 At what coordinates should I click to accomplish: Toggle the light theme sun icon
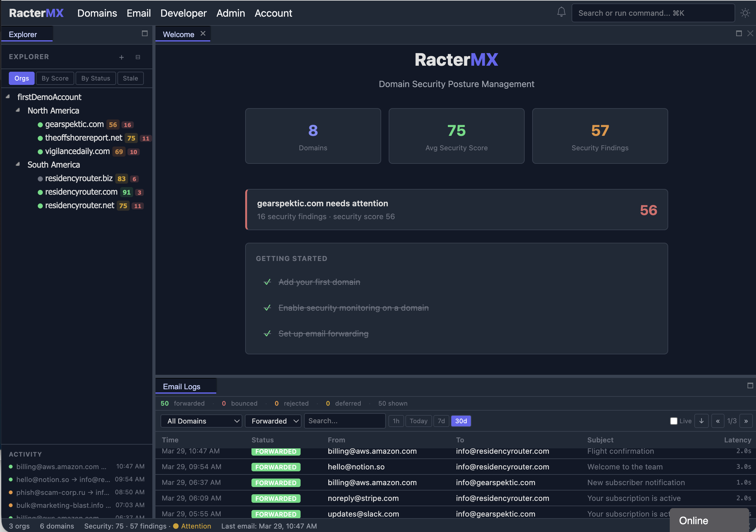[745, 13]
